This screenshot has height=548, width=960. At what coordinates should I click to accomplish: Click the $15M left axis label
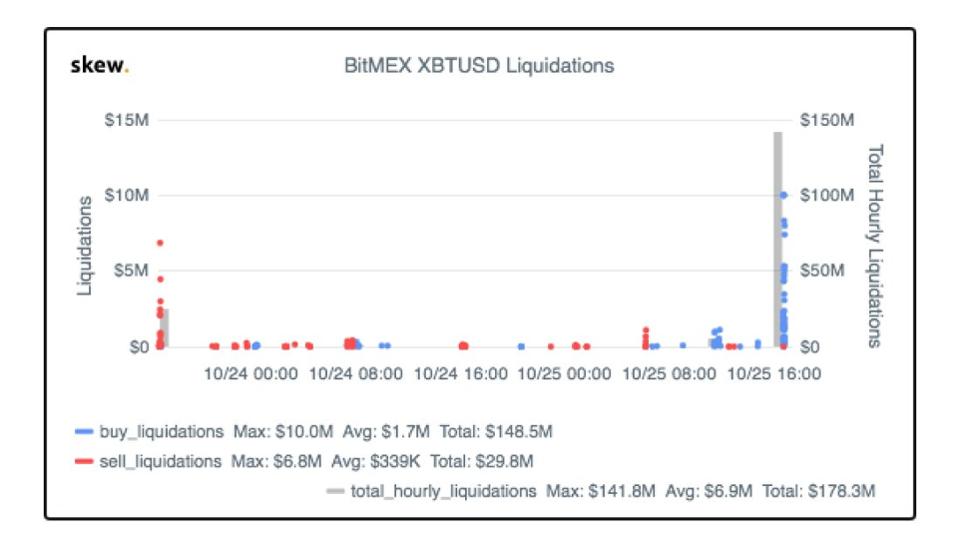coord(127,120)
